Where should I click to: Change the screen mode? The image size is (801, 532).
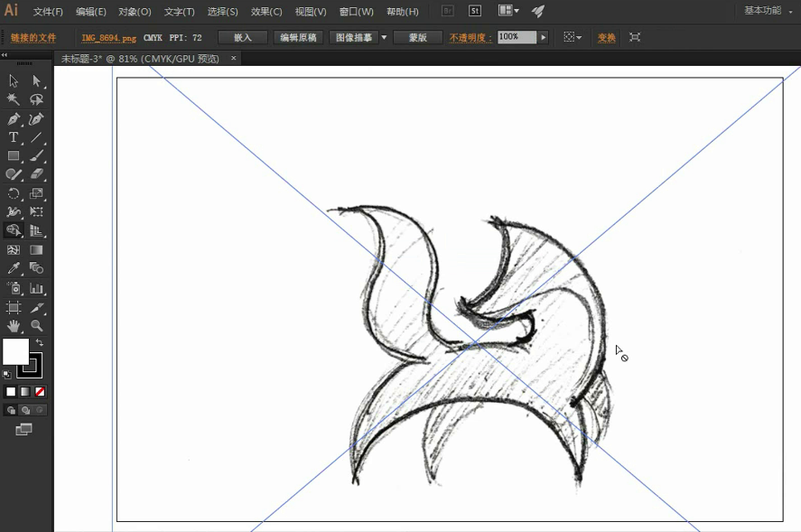[x=23, y=429]
